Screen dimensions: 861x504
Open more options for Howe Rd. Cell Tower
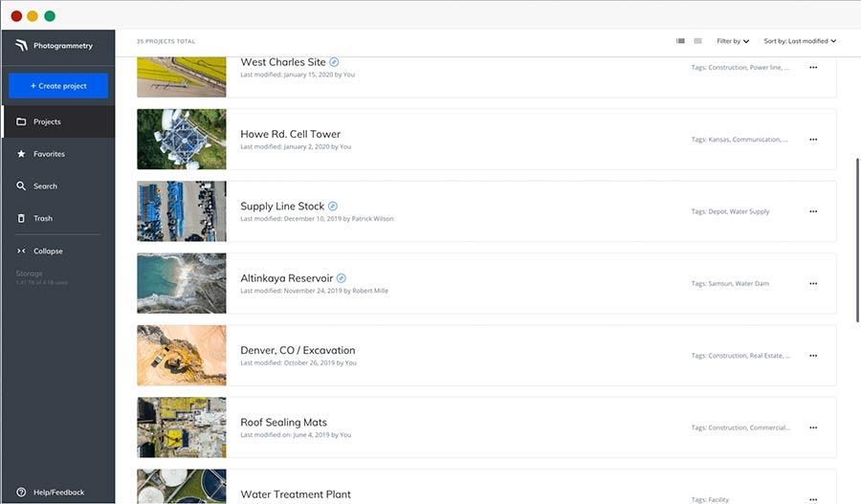pyautogui.click(x=813, y=140)
